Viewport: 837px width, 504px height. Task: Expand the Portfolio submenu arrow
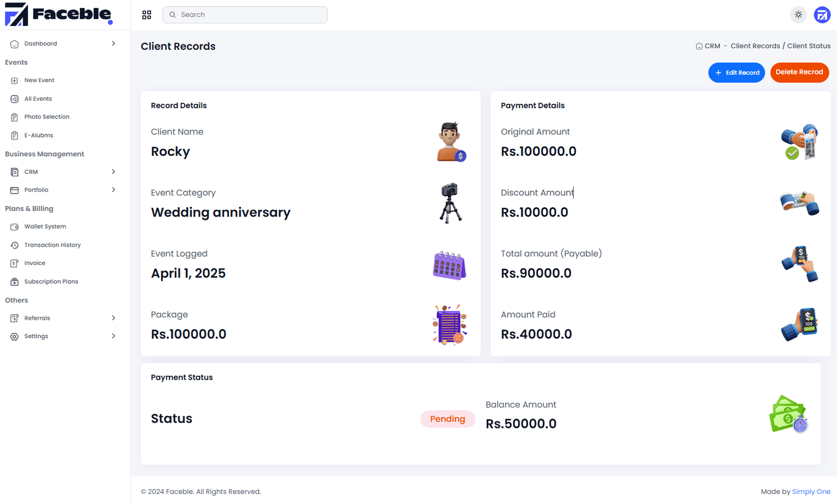113,190
